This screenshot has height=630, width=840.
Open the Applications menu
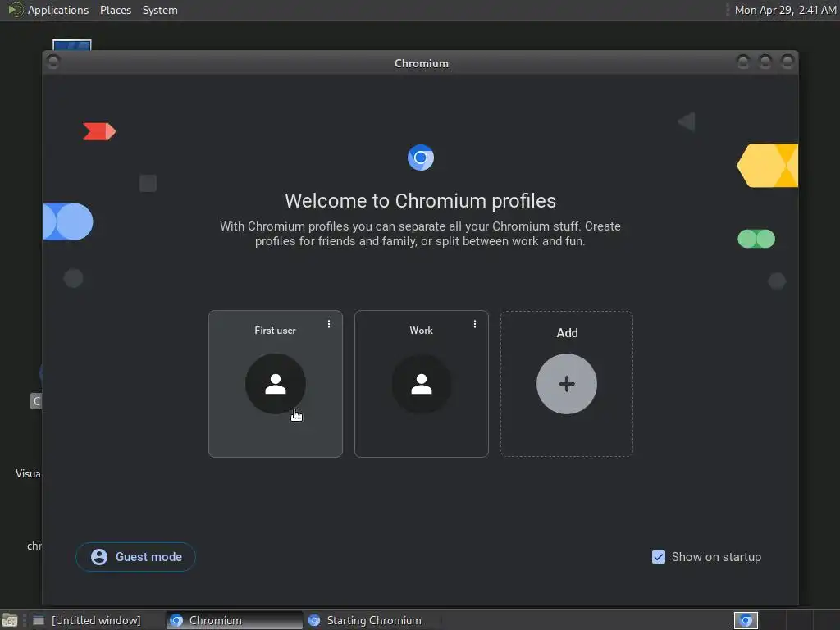click(58, 10)
